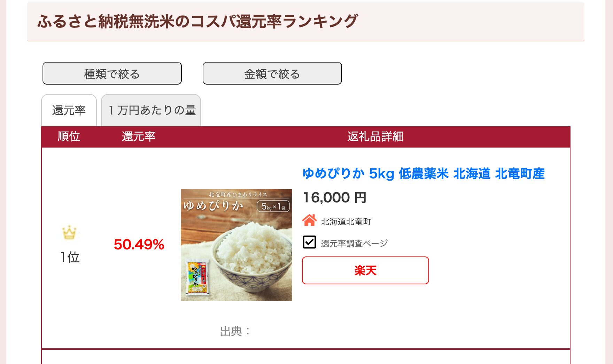Click the 還元率調査ページ link
This screenshot has height=364, width=613.
pos(353,243)
